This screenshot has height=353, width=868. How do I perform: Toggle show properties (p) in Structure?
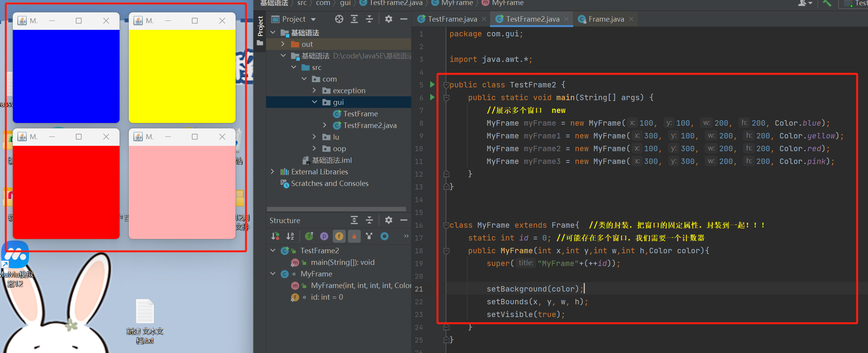click(324, 236)
